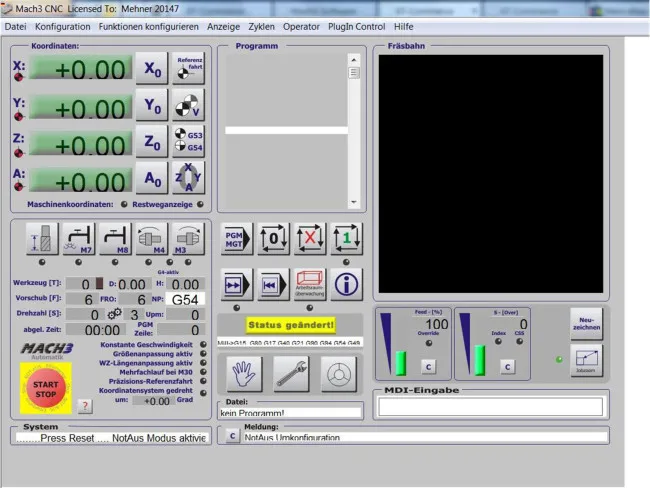This screenshot has width=650, height=488.
Task: Click the rewind program button
Action: [273, 284]
